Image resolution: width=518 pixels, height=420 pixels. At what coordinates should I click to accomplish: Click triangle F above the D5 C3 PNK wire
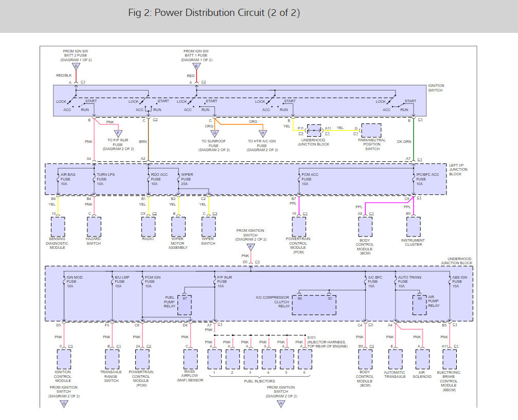click(251, 247)
